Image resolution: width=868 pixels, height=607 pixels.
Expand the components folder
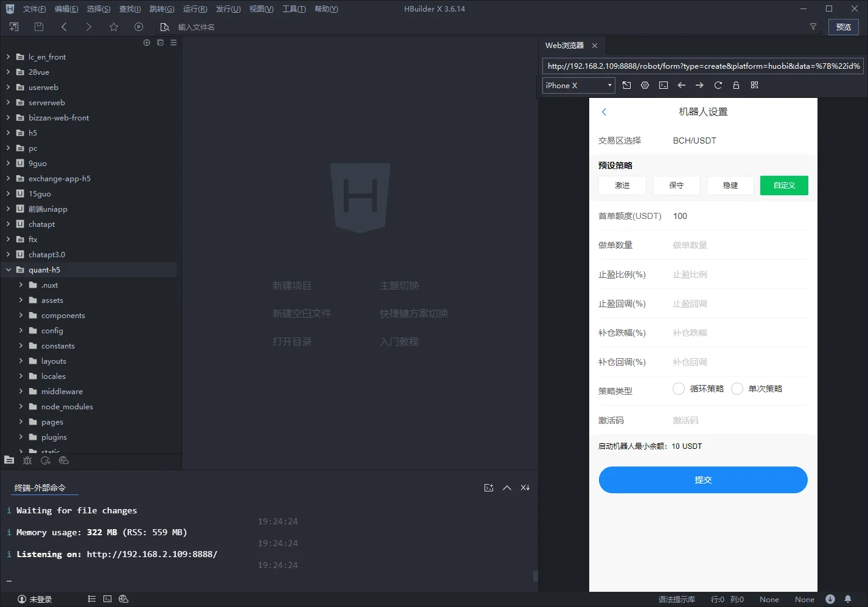(21, 315)
